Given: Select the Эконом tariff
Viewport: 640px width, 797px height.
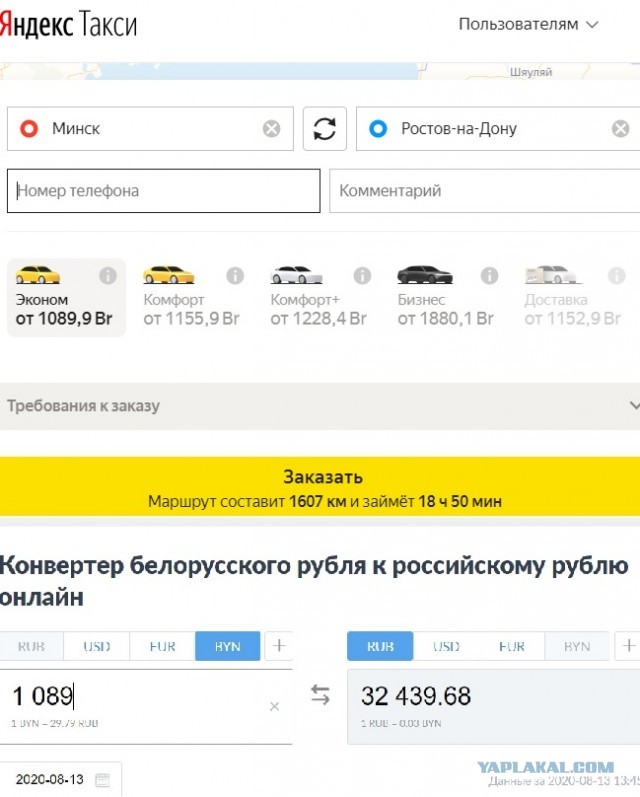Looking at the screenshot, I should [x=66, y=298].
